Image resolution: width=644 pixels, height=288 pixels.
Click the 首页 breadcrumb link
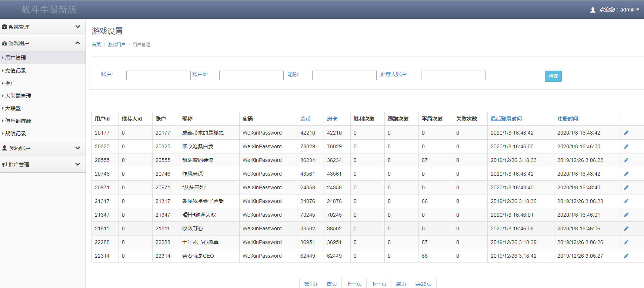click(x=96, y=44)
